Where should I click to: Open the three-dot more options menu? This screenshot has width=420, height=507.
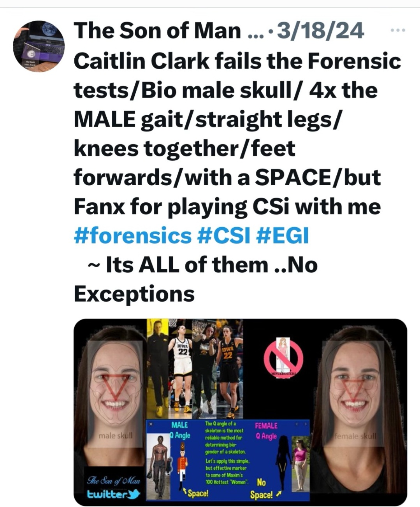pos(398,30)
